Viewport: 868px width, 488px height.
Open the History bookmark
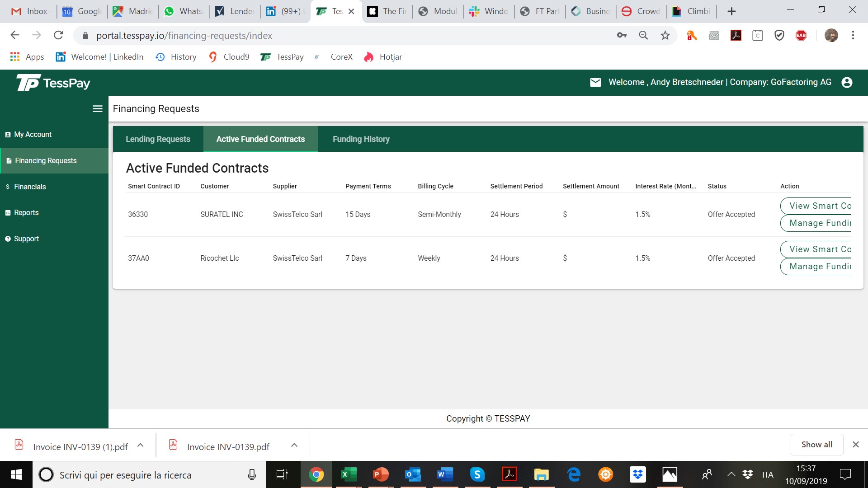click(x=176, y=57)
